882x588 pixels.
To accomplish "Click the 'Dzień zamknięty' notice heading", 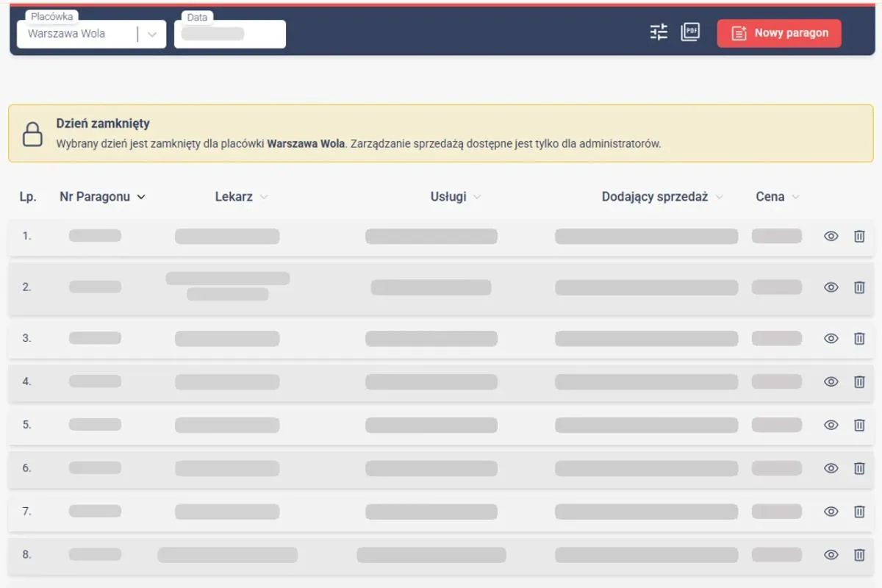I will (x=103, y=124).
